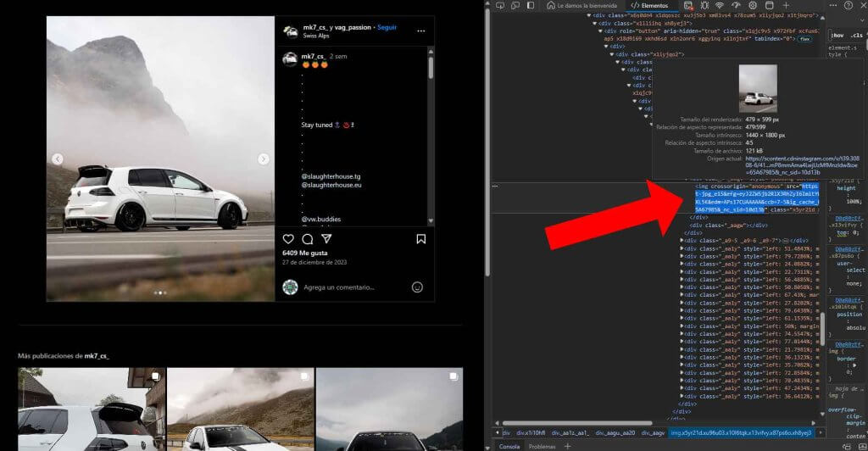Add a drawer tool with bottom plus
The width and height of the screenshot is (868, 451).
pos(567,446)
